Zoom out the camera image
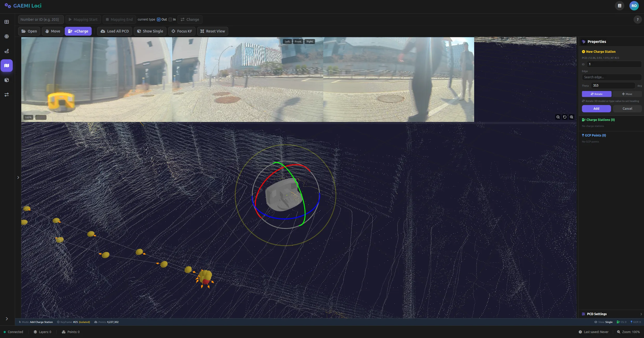This screenshot has height=338, width=644. (x=558, y=117)
